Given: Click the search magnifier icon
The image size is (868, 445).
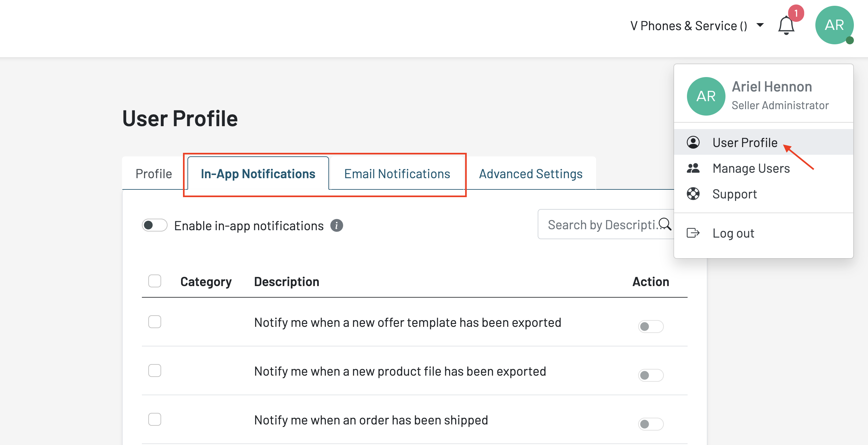Looking at the screenshot, I should 665,224.
